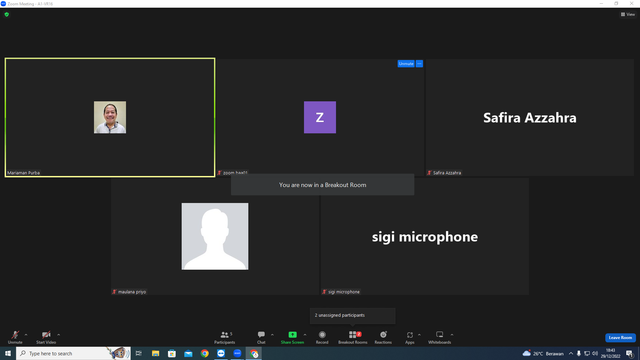Viewport: 640px width, 360px height.
Task: Switch to second Zoom meeting taskbar icon
Action: point(237,353)
